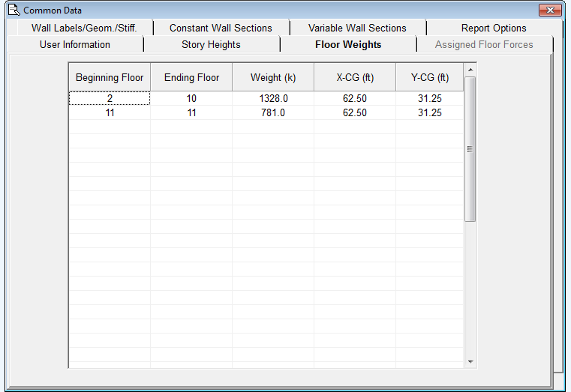Click the Weight (k) column header
The image size is (571, 392).
tap(273, 78)
